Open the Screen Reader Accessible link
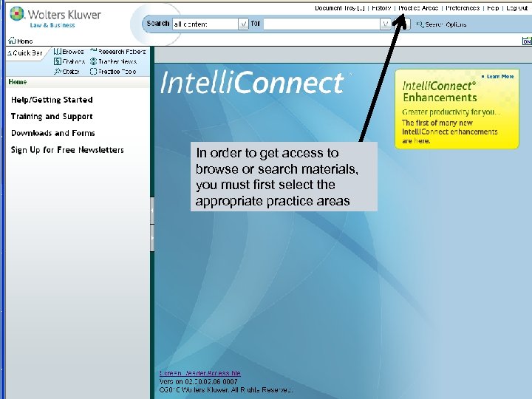 point(200,373)
